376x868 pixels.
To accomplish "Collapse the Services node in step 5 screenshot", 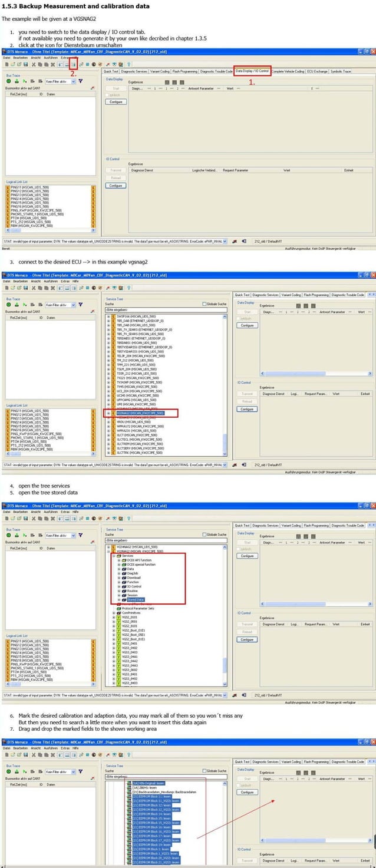I will (x=114, y=556).
